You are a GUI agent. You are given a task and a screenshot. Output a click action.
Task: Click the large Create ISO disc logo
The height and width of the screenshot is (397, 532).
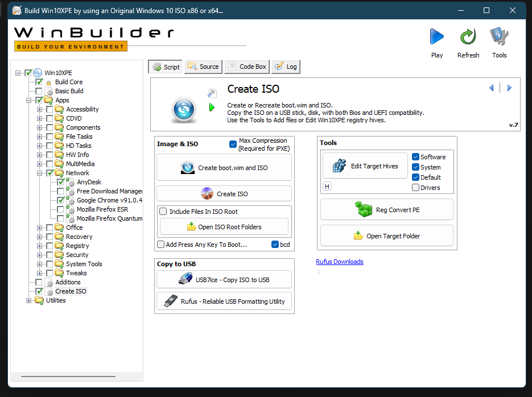tap(184, 110)
